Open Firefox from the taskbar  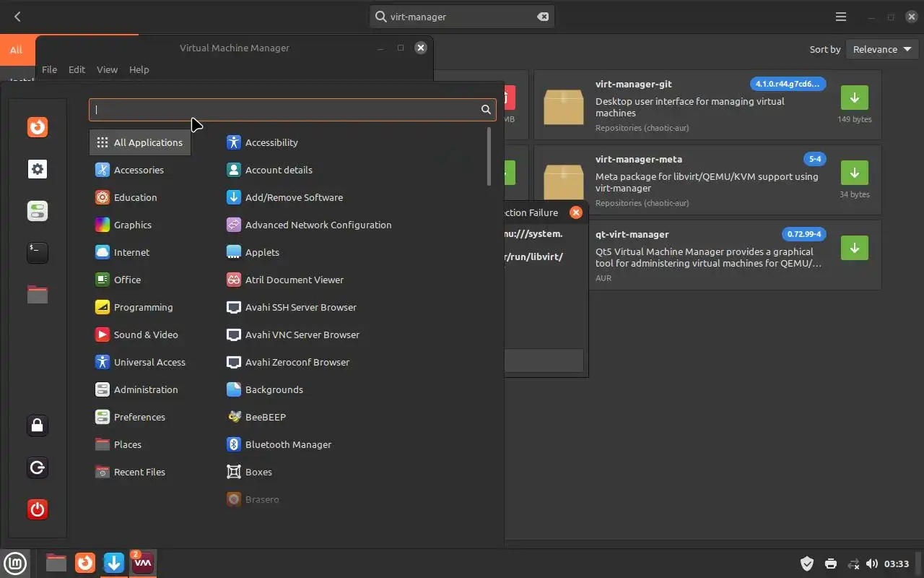click(x=85, y=563)
